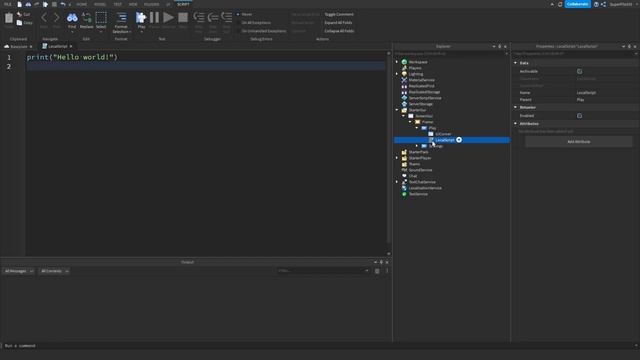Select UICorner in Explorer tree
The image size is (640, 360).
(x=443, y=134)
